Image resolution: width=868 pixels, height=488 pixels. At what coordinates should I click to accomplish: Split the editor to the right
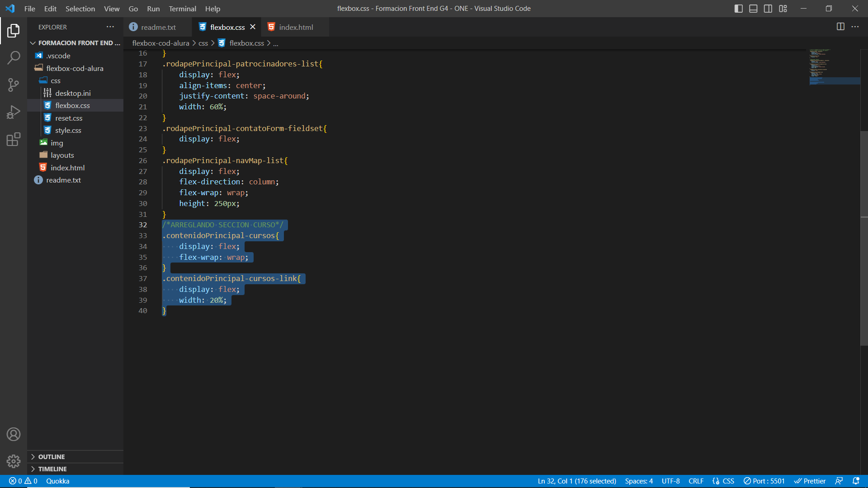(840, 27)
